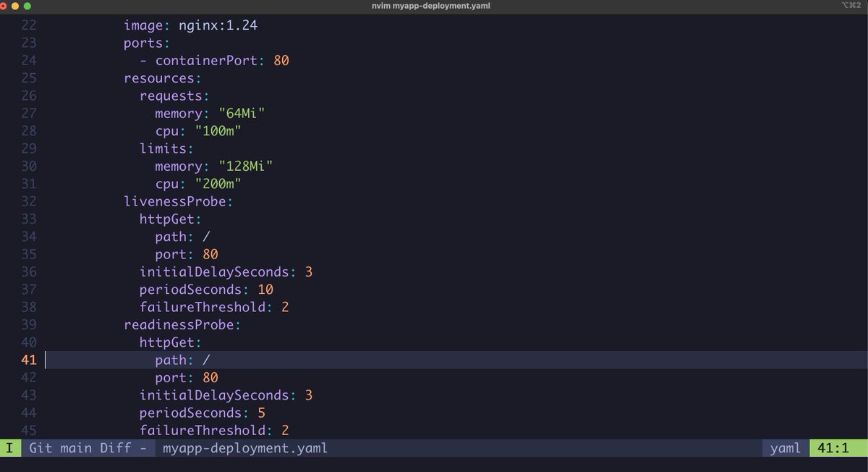The height and width of the screenshot is (472, 868).
Task: Click the insert mode indicator I
Action: point(10,448)
